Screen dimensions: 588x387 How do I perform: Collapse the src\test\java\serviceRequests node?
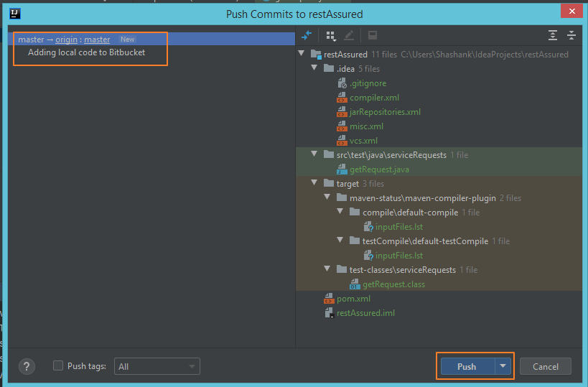coord(314,154)
